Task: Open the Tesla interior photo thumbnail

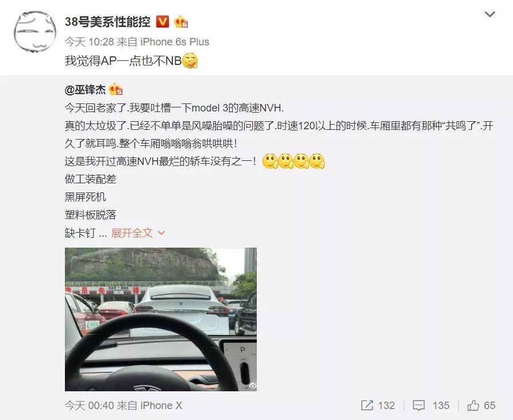Action: 161,319
